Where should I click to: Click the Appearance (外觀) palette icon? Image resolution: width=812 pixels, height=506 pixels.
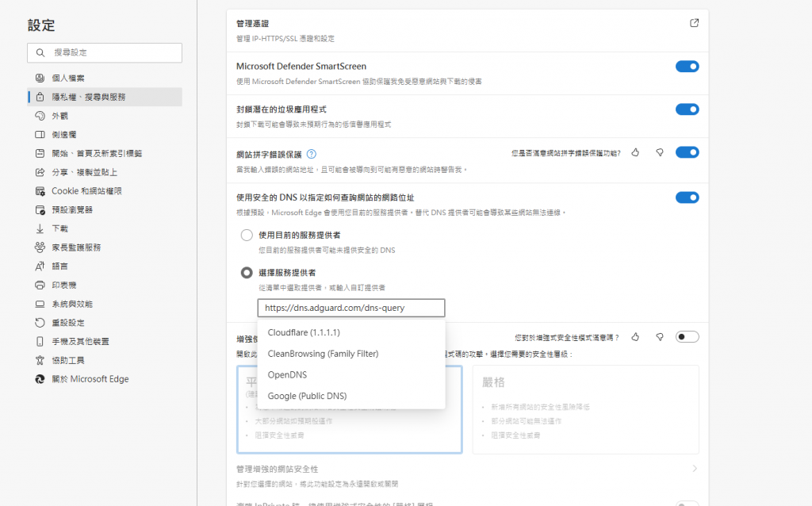point(40,116)
